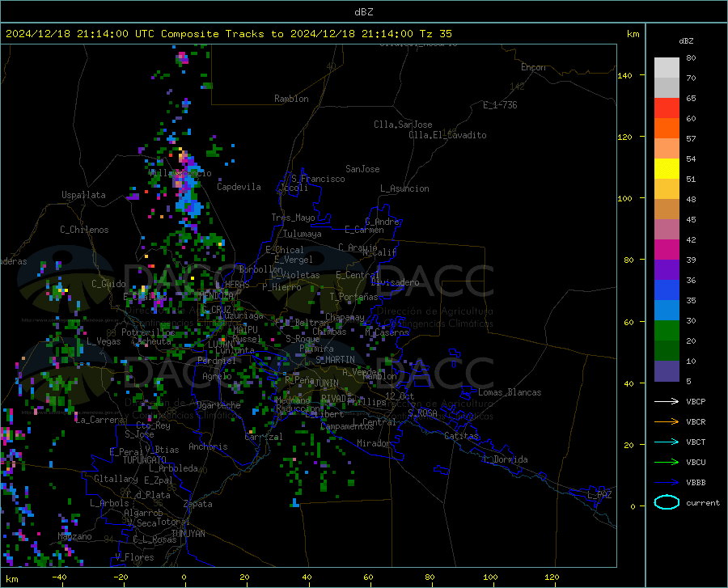Click the cyan VBCT arrow legend icon
The height and width of the screenshot is (588, 728).
[x=667, y=442]
